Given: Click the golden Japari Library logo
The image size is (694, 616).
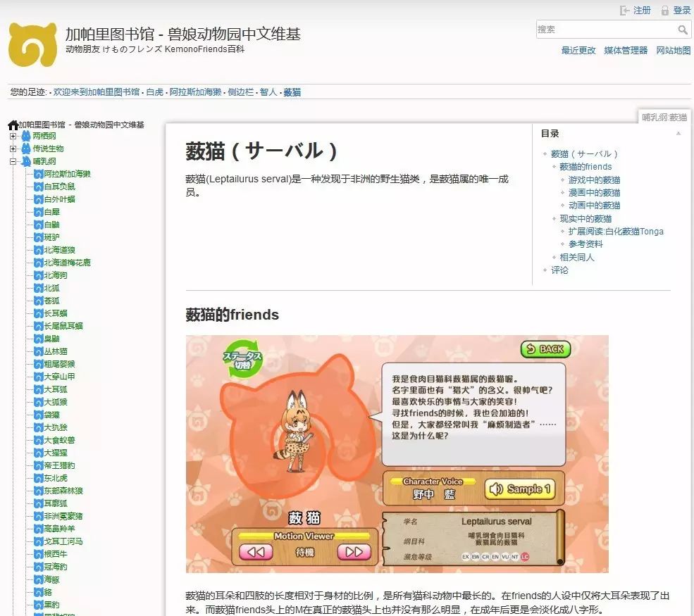Looking at the screenshot, I should pos(32,44).
